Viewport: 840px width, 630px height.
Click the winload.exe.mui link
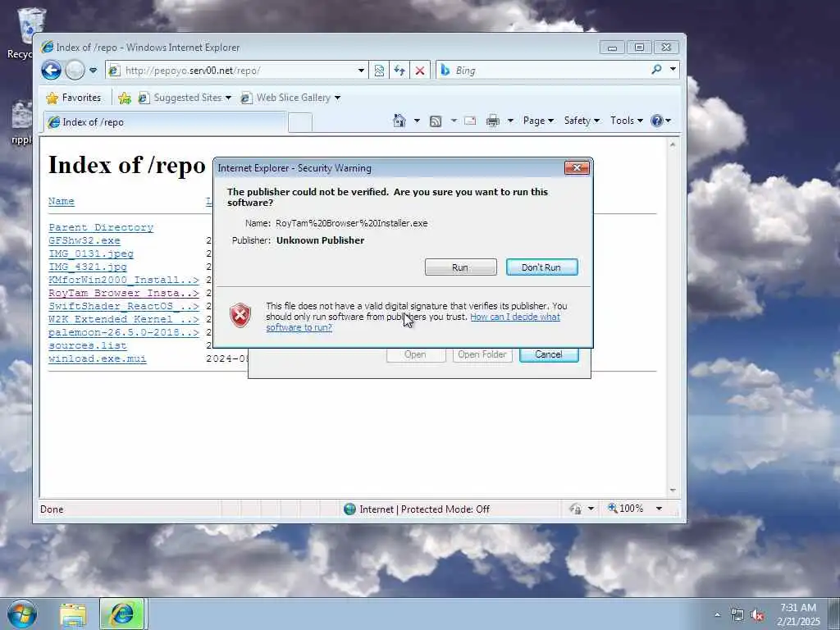(x=98, y=359)
